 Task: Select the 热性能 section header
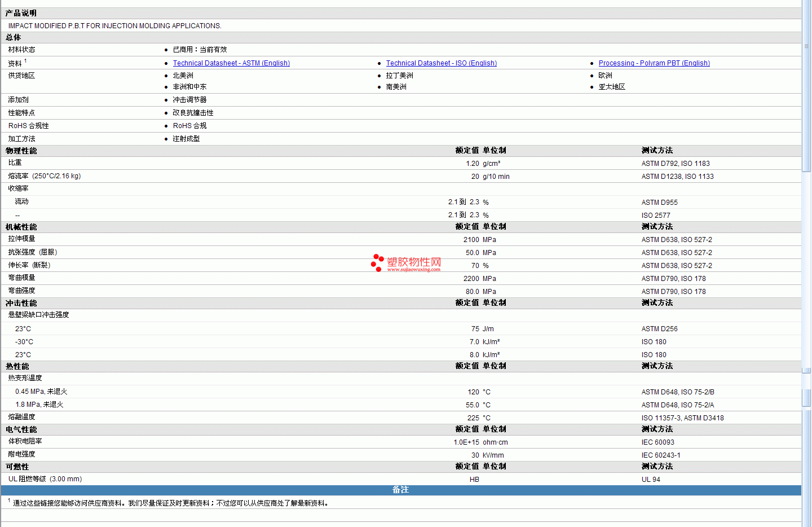pos(17,366)
